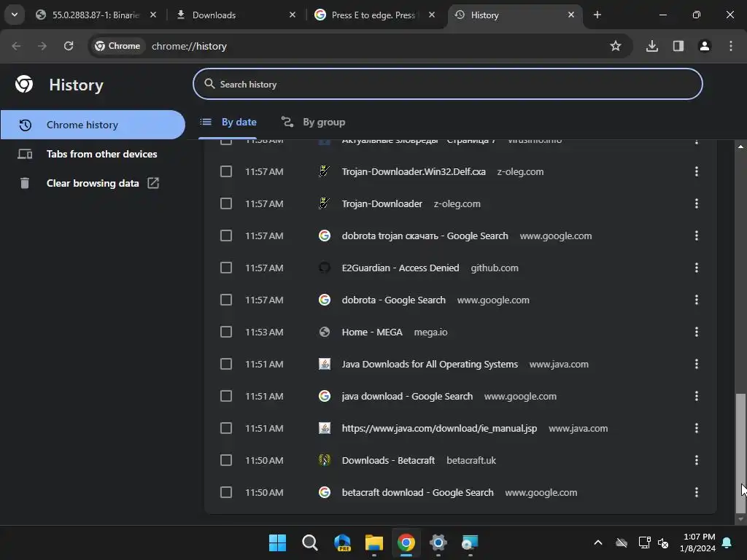Open actions menu for Trojan-Downloader z-oleg.com entry
This screenshot has height=560, width=747.
pos(697,204)
